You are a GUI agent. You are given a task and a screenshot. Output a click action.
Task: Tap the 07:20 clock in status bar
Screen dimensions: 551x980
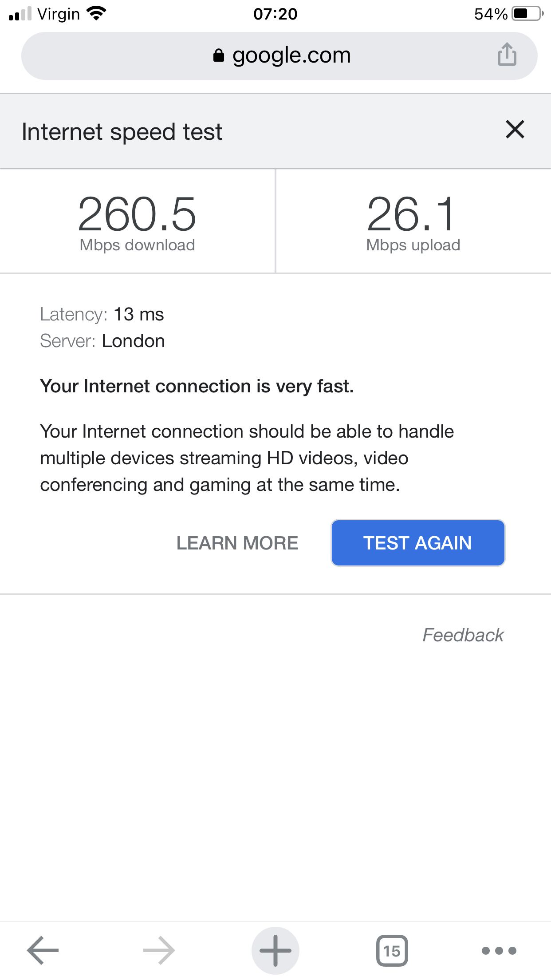275,14
